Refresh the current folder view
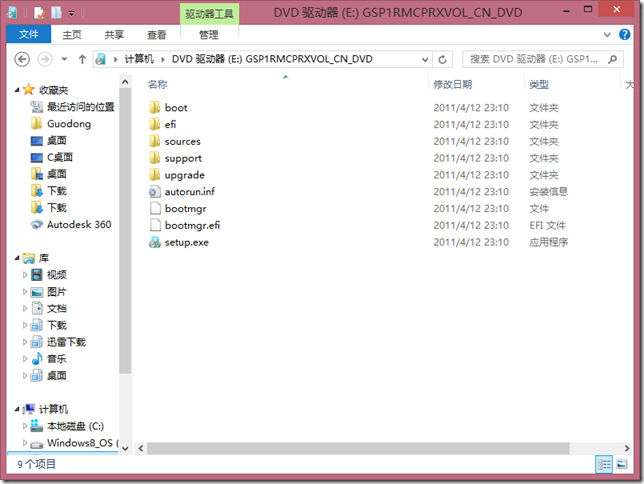644x484 pixels. tap(442, 60)
